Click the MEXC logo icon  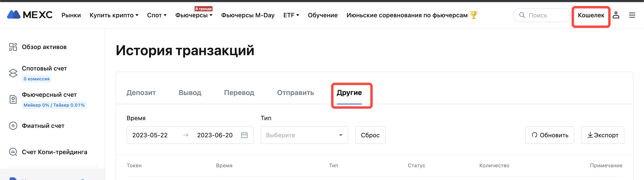(x=14, y=15)
